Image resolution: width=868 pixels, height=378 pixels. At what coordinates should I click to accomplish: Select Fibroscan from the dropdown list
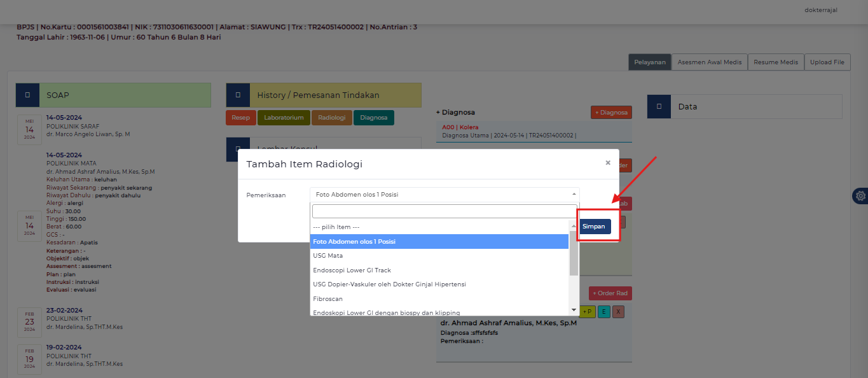click(382, 298)
